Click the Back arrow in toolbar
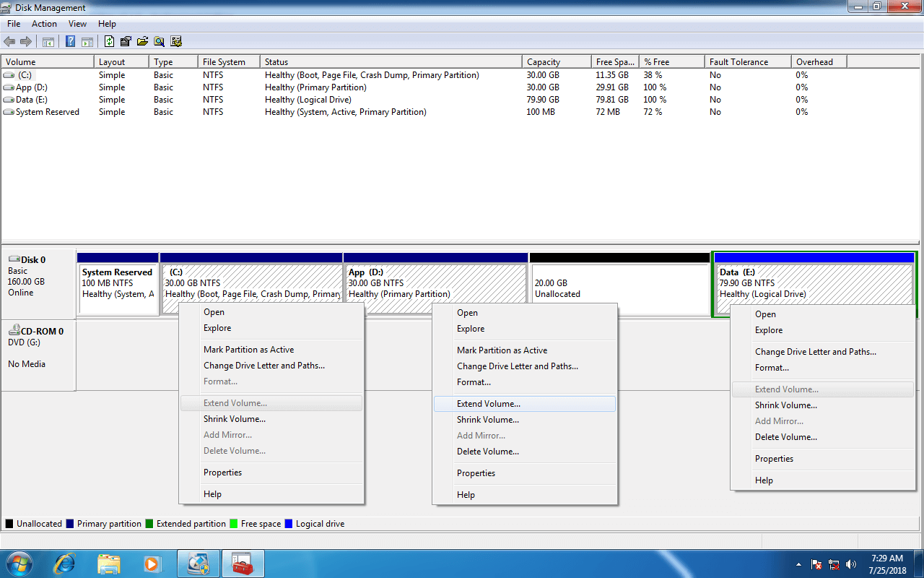Image resolution: width=924 pixels, height=578 pixels. 9,42
